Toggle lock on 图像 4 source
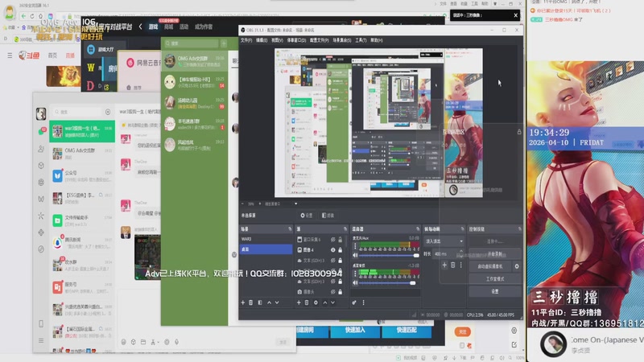Image resolution: width=644 pixels, height=362 pixels. pos(340,250)
